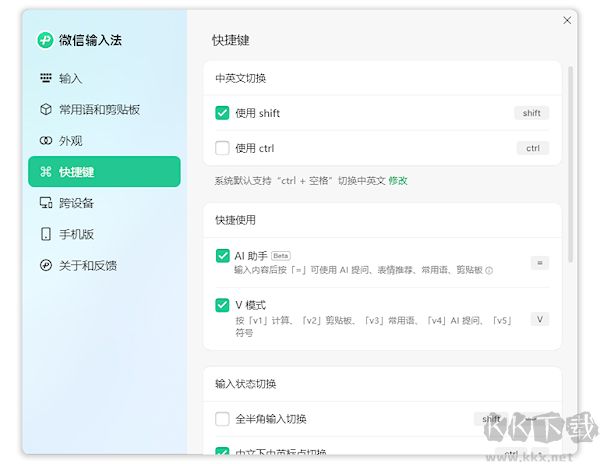Click the 微信输入法 title text
The height and width of the screenshot is (464, 600).
click(x=90, y=40)
